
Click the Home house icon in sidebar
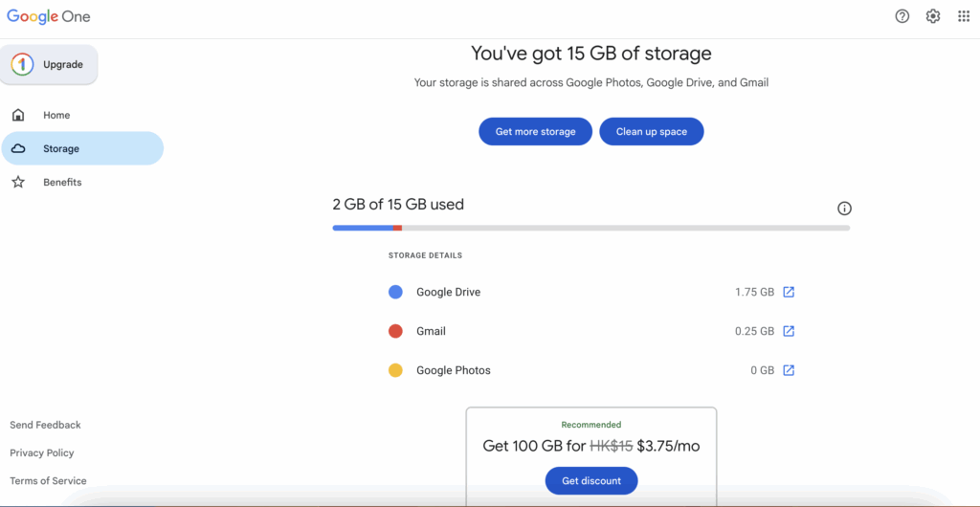pos(18,115)
